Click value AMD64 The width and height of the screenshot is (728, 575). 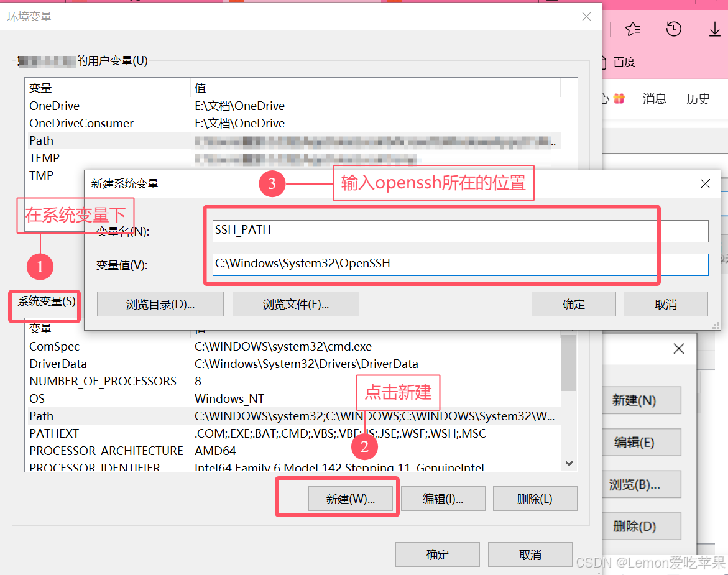coord(216,451)
